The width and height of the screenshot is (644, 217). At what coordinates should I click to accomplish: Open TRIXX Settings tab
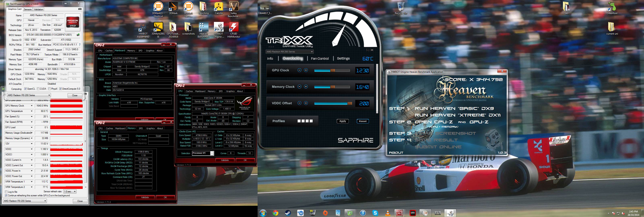coord(343,58)
